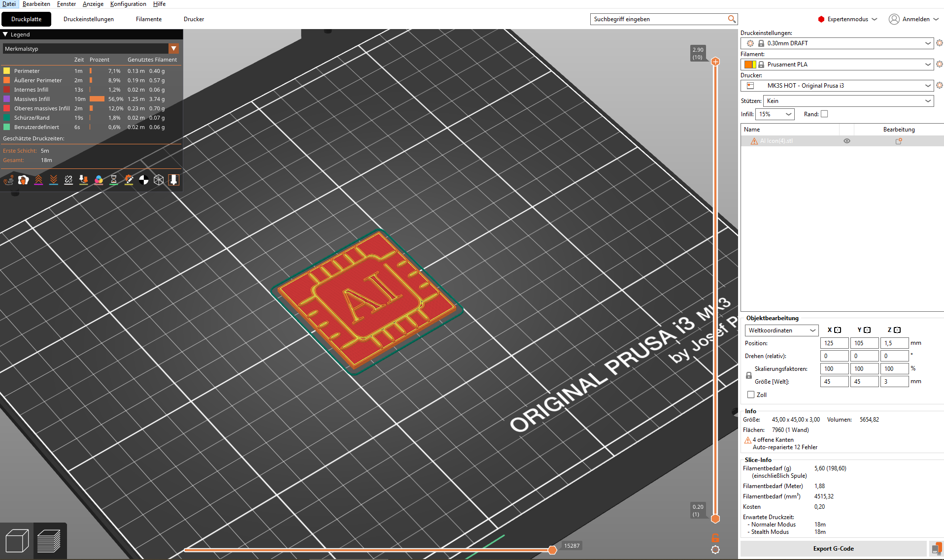
Task: Open 0.30mm DRAFT print settings dropdown
Action: [837, 43]
